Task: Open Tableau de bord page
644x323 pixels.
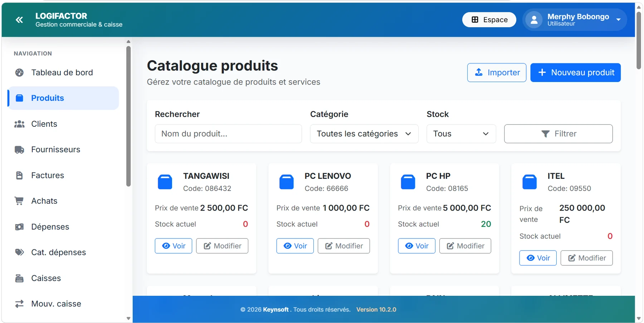Action: point(63,73)
